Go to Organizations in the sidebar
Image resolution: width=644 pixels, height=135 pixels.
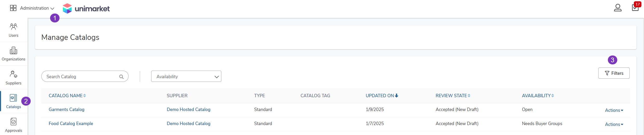coord(14,54)
